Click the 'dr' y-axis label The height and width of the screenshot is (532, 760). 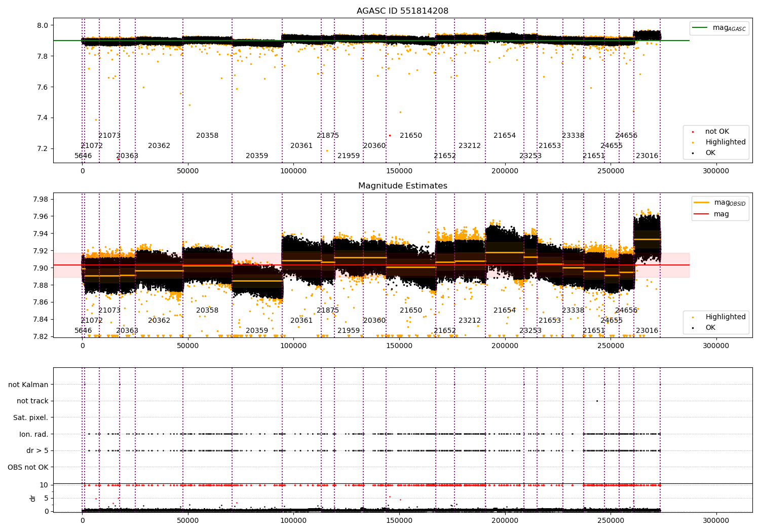point(33,498)
